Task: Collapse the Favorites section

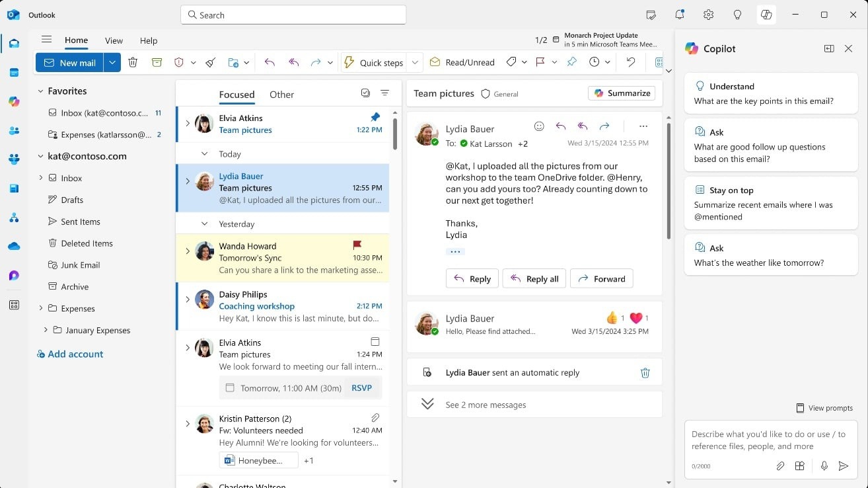Action: 40,91
